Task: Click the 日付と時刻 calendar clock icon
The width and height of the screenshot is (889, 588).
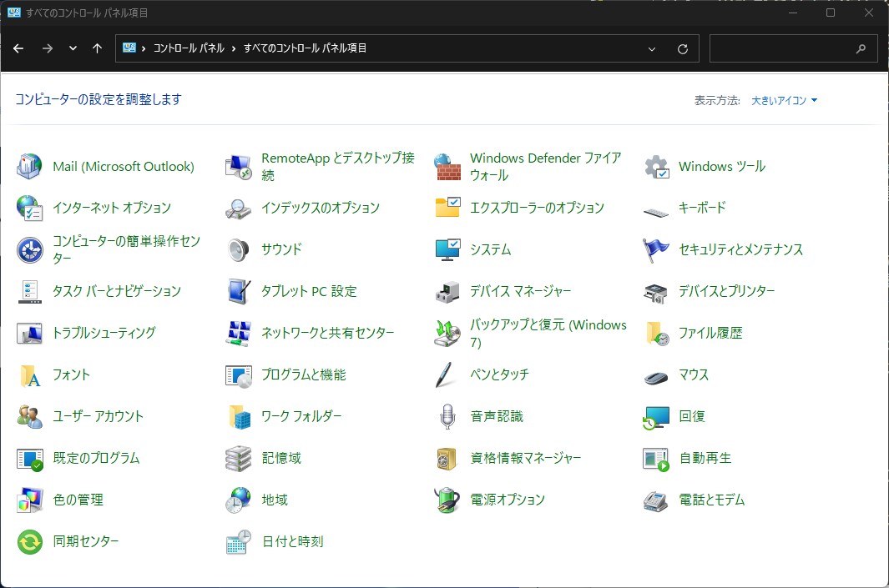Action: tap(239, 541)
